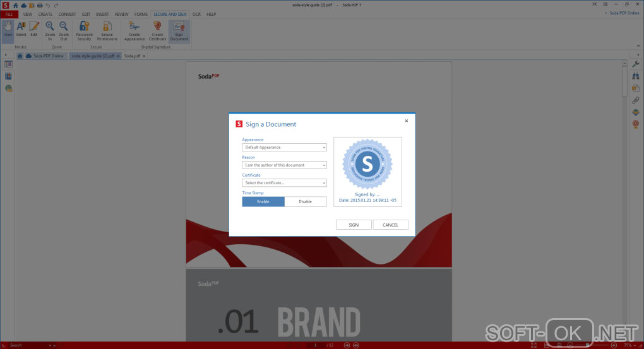The height and width of the screenshot is (349, 644).
Task: Enable the Time Stamp option
Action: coord(263,201)
